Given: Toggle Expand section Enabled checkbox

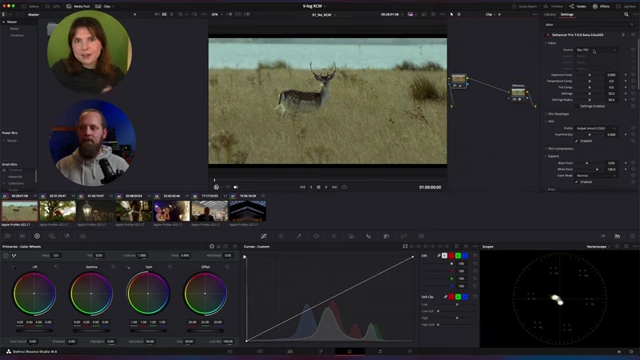Looking at the screenshot, I should pyautogui.click(x=577, y=182).
